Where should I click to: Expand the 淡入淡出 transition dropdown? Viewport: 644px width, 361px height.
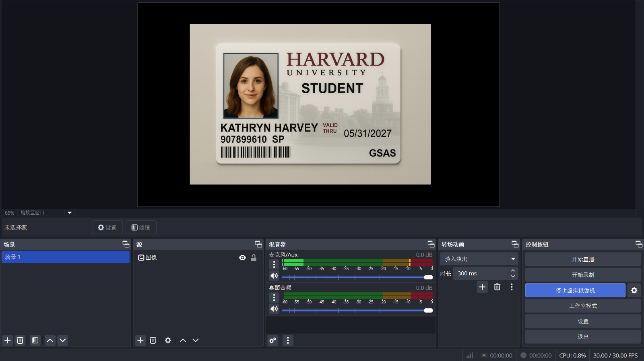[513, 259]
